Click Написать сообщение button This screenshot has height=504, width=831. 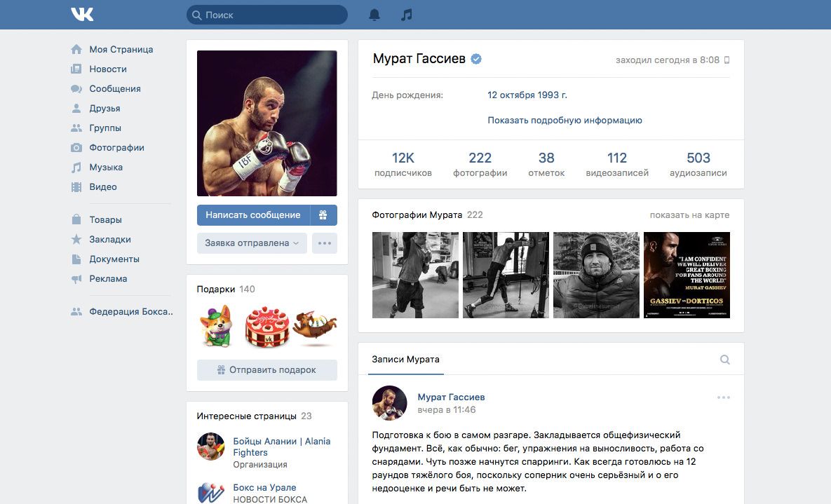click(253, 215)
